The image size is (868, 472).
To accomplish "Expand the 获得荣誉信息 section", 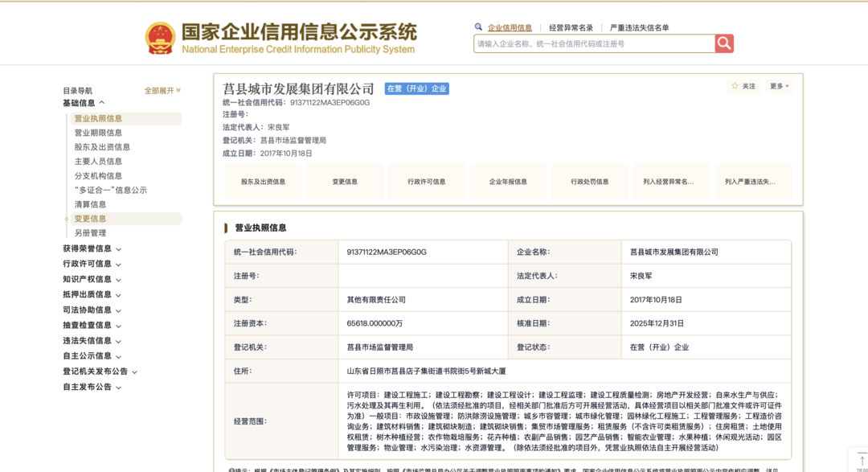I will tap(92, 248).
